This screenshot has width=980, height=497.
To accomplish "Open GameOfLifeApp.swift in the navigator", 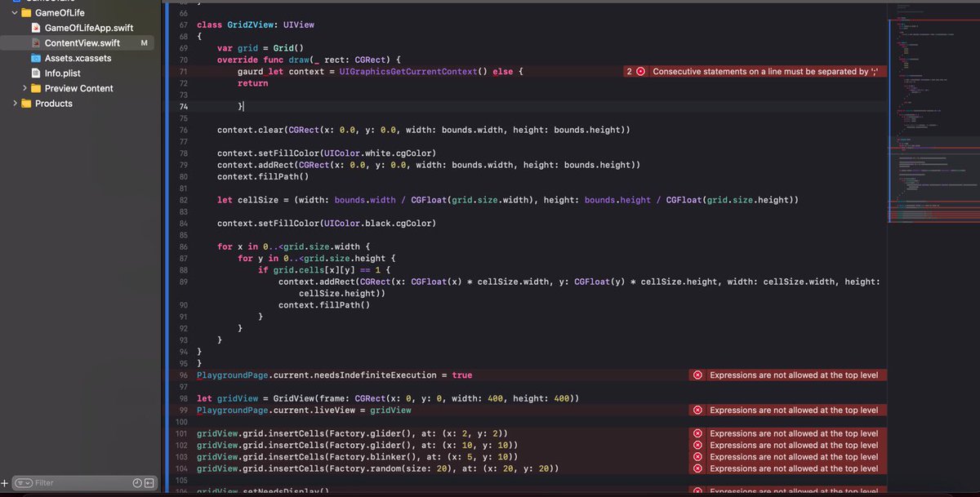I will click(89, 28).
